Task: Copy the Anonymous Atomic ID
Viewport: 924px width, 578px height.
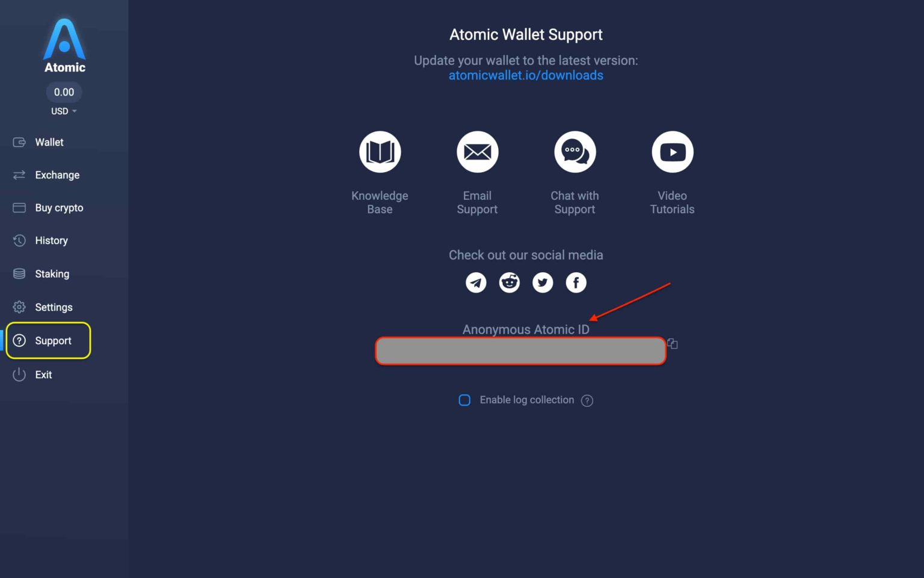Action: click(x=672, y=343)
